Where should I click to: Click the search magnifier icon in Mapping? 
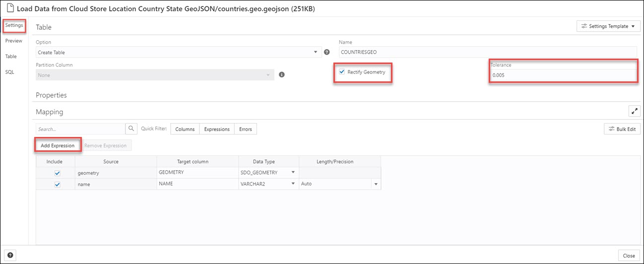131,129
